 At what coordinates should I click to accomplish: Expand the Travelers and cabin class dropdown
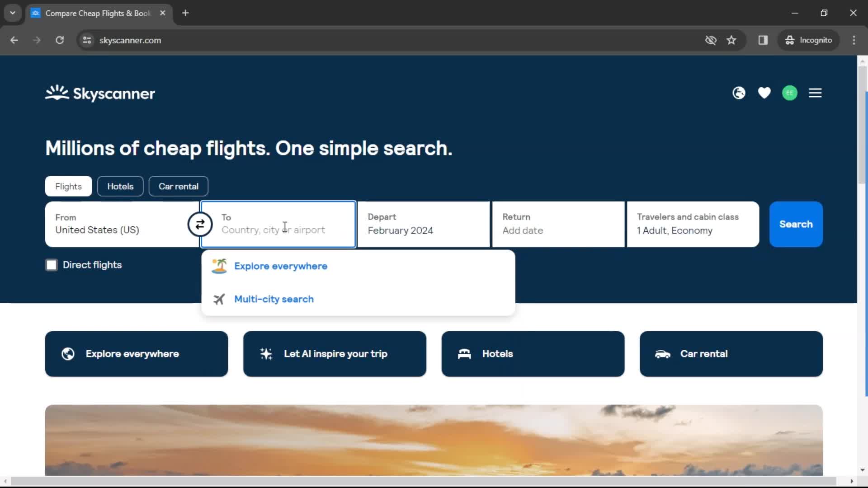[693, 224]
